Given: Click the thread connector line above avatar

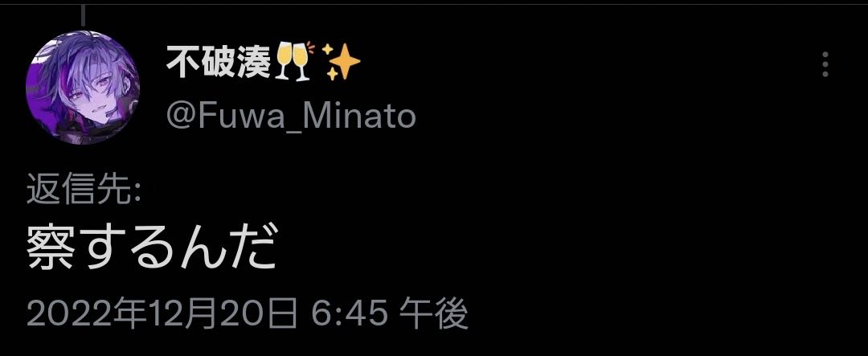Looking at the screenshot, I should (x=83, y=15).
